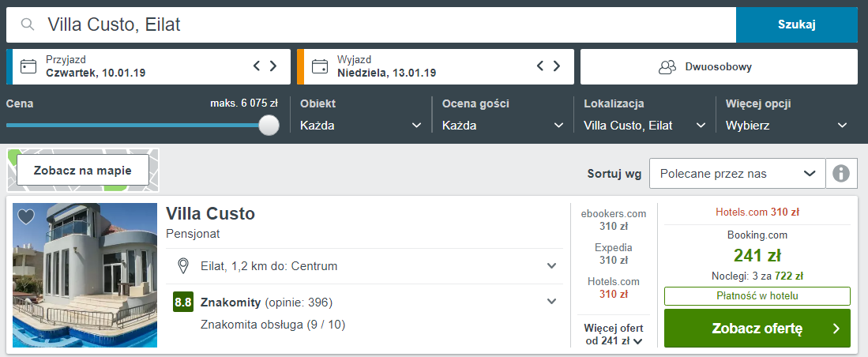Go to next arrival day arrow
The width and height of the screenshot is (868, 357).
click(x=273, y=66)
